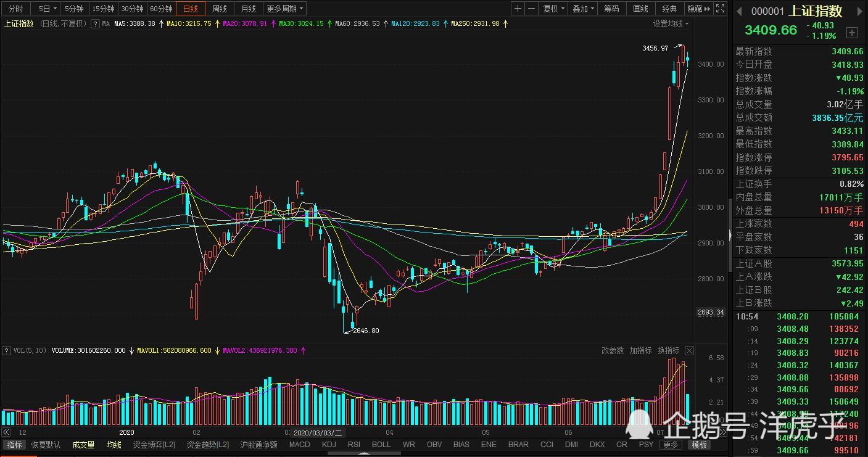The image size is (868, 457).
Task: Click the MA20 up-arrow indicator
Action: pyautogui.click(x=273, y=24)
